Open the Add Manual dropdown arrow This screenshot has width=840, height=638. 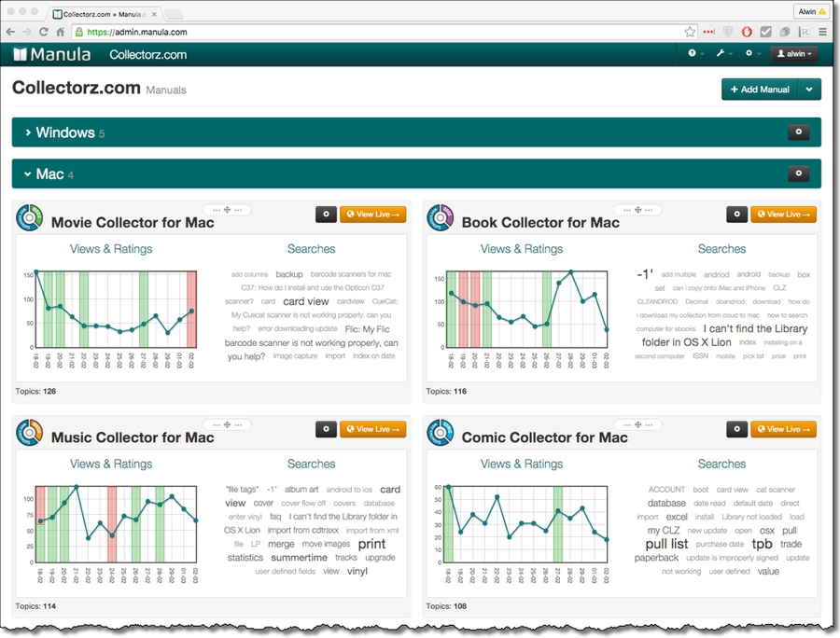click(810, 90)
